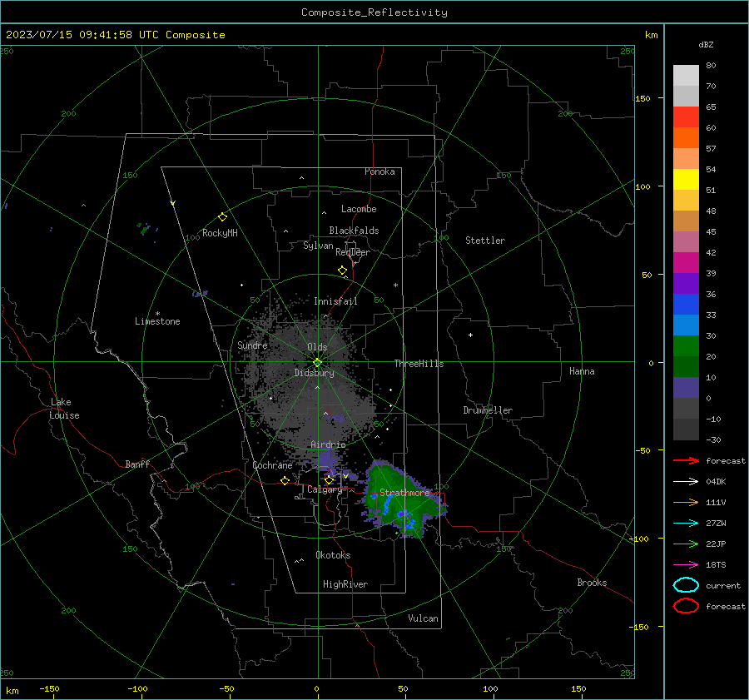Click the Calgary city label

point(325,489)
